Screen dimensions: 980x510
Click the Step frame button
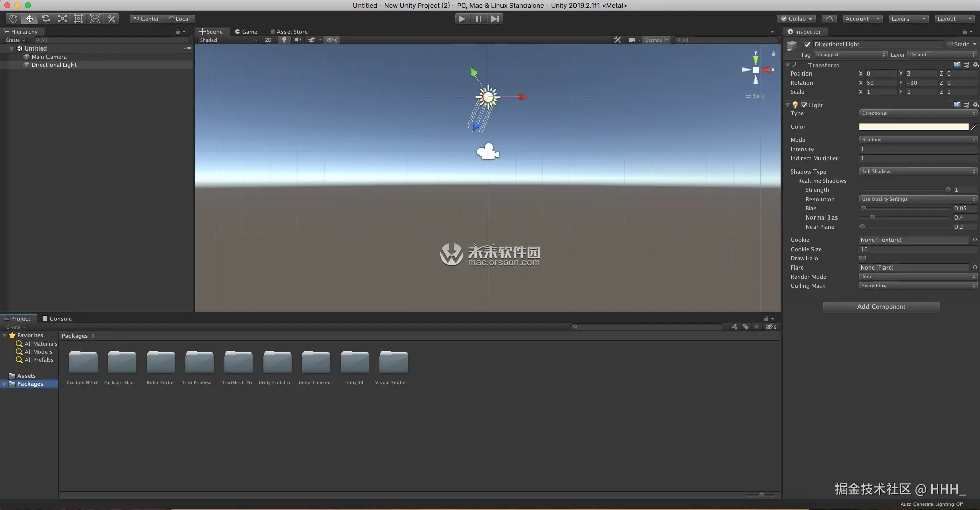[x=495, y=19]
